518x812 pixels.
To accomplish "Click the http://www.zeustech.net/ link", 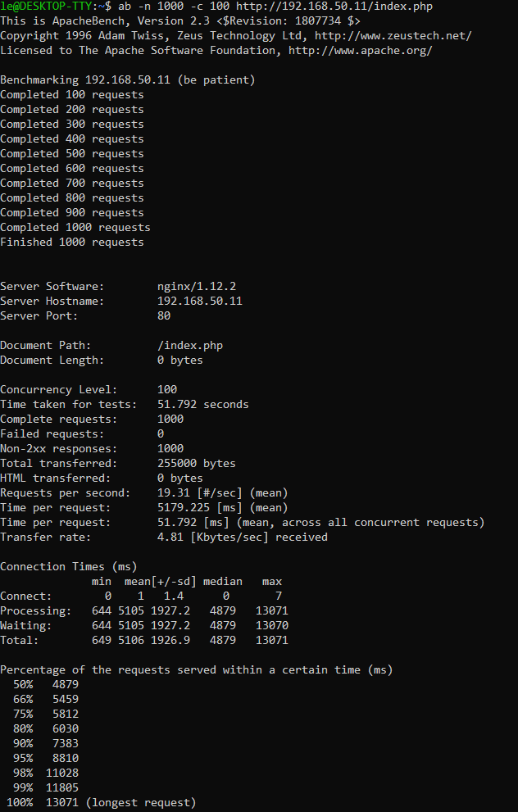I will (x=393, y=36).
